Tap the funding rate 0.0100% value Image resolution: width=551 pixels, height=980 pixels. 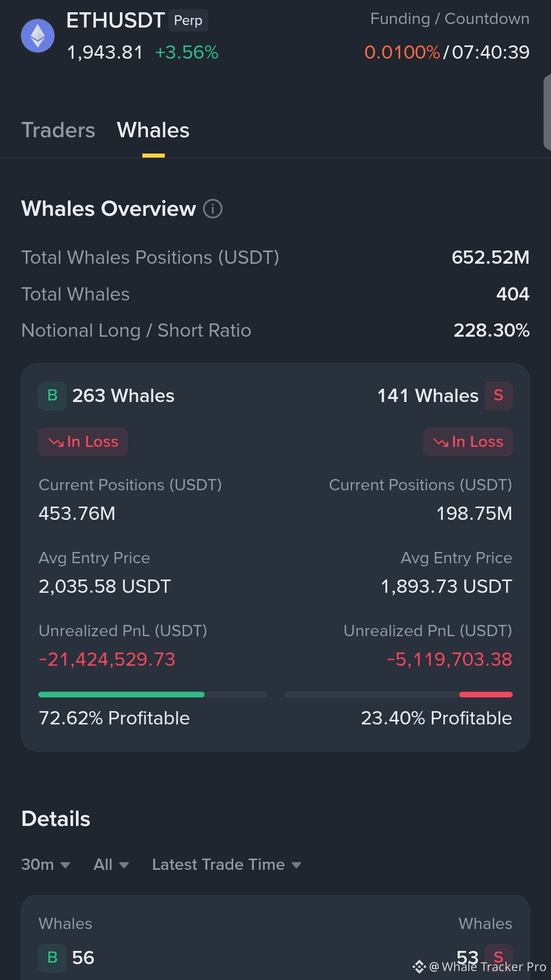coord(402,52)
